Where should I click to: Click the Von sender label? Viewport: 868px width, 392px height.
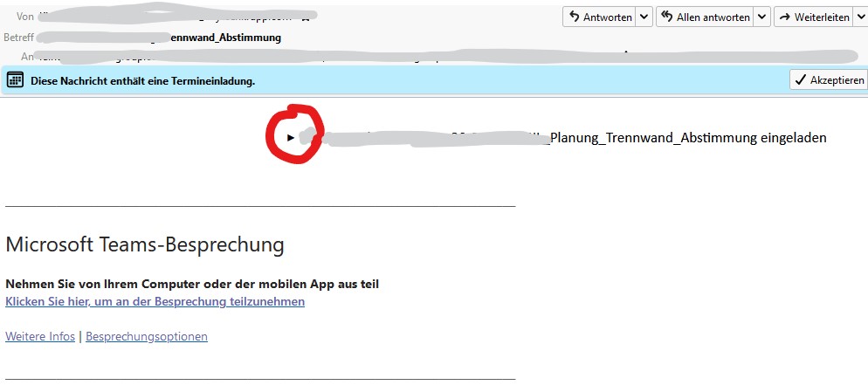click(25, 17)
